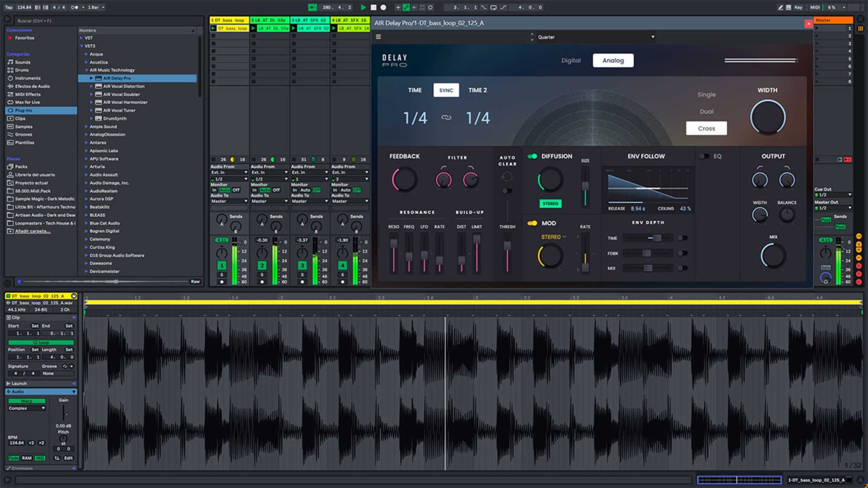Click the Feedback knob
The height and width of the screenshot is (488, 868).
click(x=405, y=180)
